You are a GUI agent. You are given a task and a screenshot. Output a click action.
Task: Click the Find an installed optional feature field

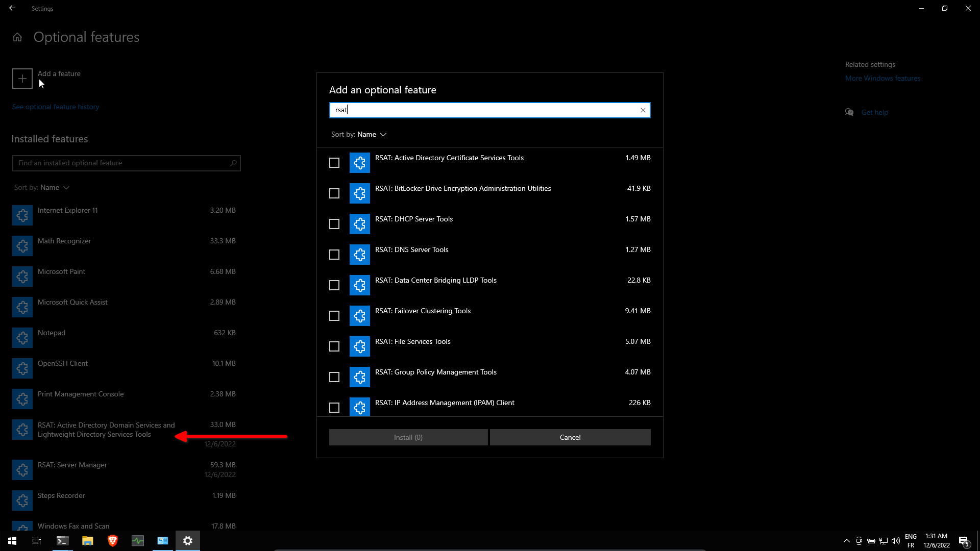click(x=121, y=163)
